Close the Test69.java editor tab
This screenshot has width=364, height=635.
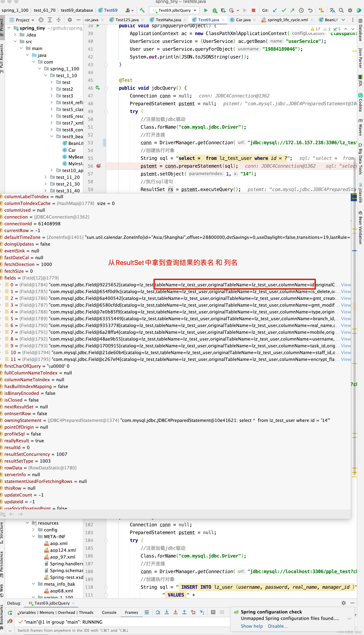pos(223,20)
